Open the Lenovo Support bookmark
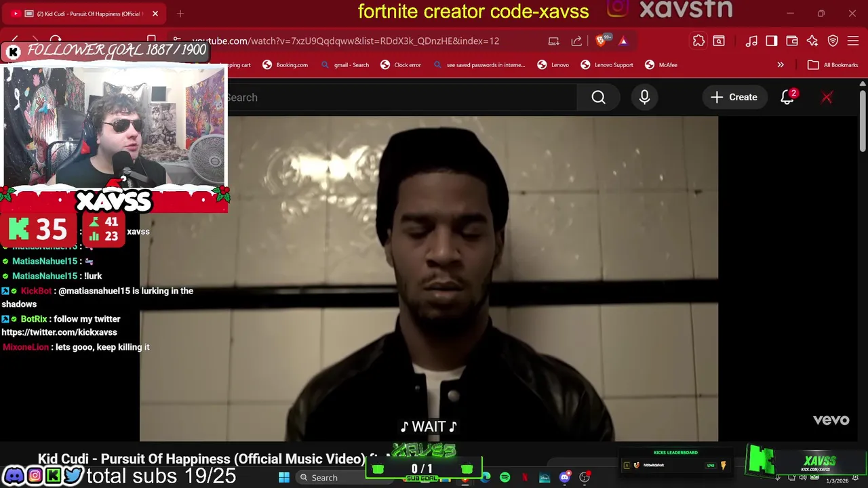Image resolution: width=868 pixels, height=488 pixels. [x=607, y=65]
